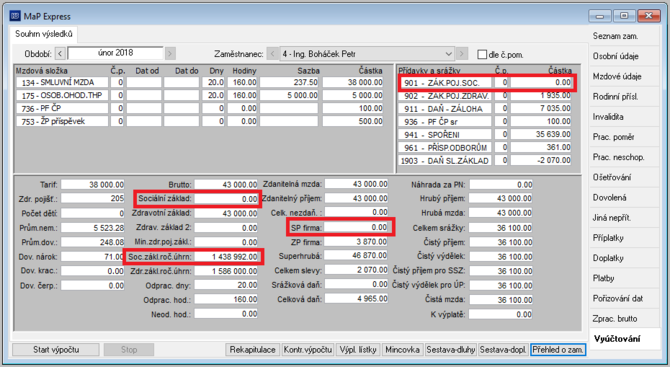Click the Sestava-dopl. button
The image size is (670, 367).
tap(503, 349)
